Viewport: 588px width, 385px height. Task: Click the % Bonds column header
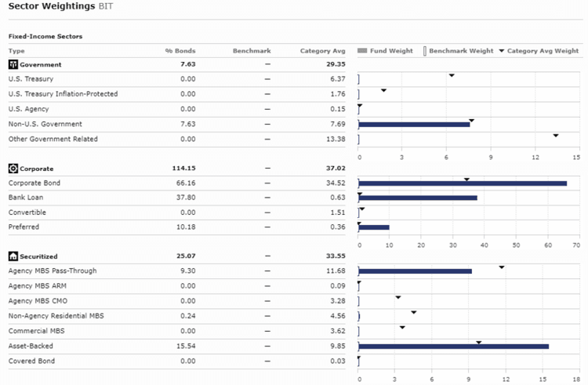click(x=179, y=51)
